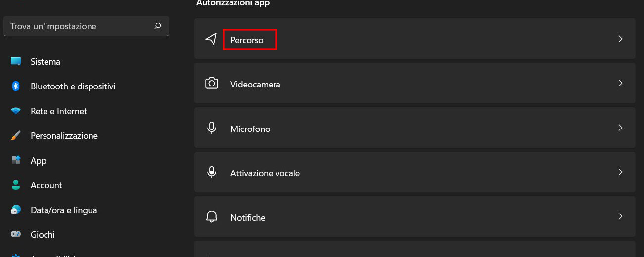The width and height of the screenshot is (644, 257).
Task: Click the Bluetooth icon in sidebar
Action: point(16,86)
